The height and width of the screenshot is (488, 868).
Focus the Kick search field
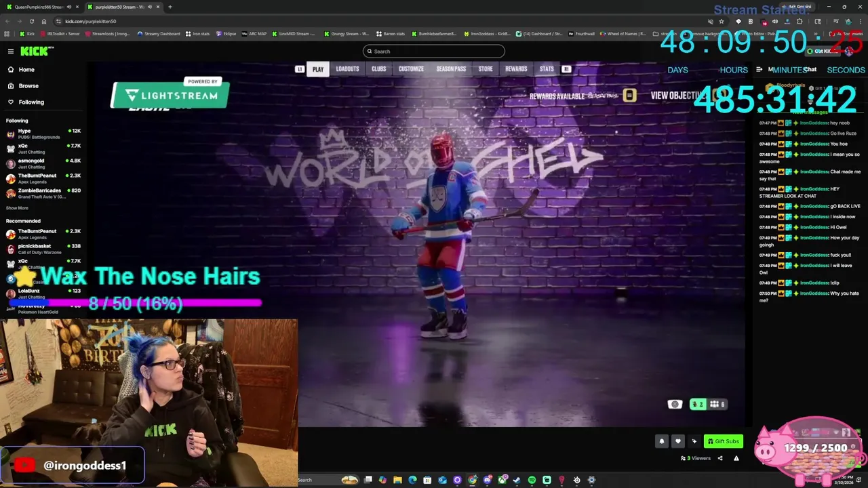[x=434, y=51]
